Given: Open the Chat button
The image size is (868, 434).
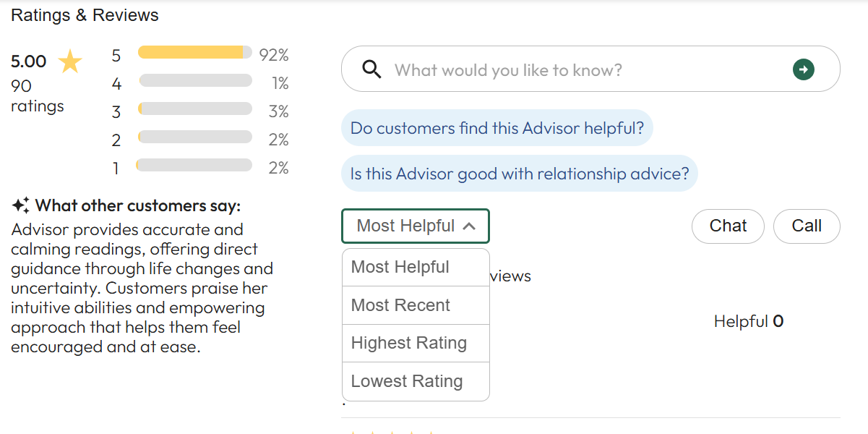Looking at the screenshot, I should pos(728,226).
